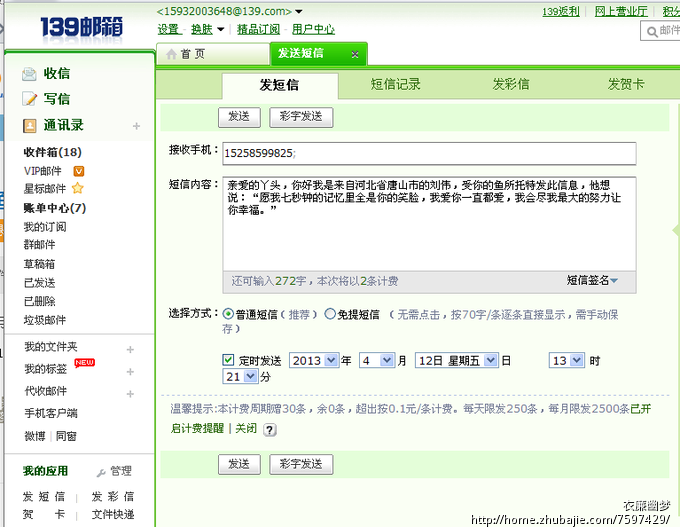Select the 普通短信 radio button
The height and width of the screenshot is (527, 680).
point(228,314)
